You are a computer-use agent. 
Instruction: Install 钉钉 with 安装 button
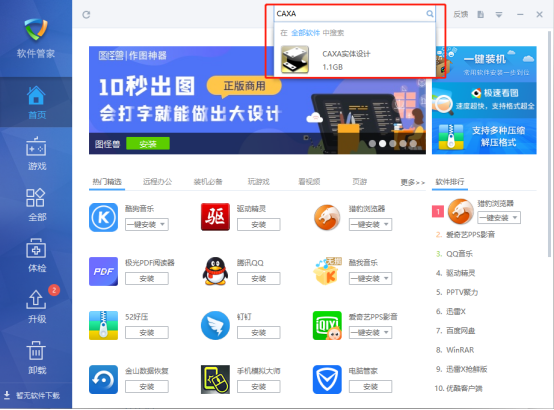[x=259, y=333]
